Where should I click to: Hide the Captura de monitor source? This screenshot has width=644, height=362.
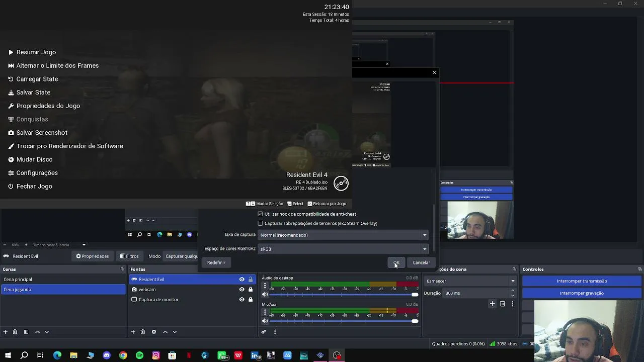coord(242,300)
